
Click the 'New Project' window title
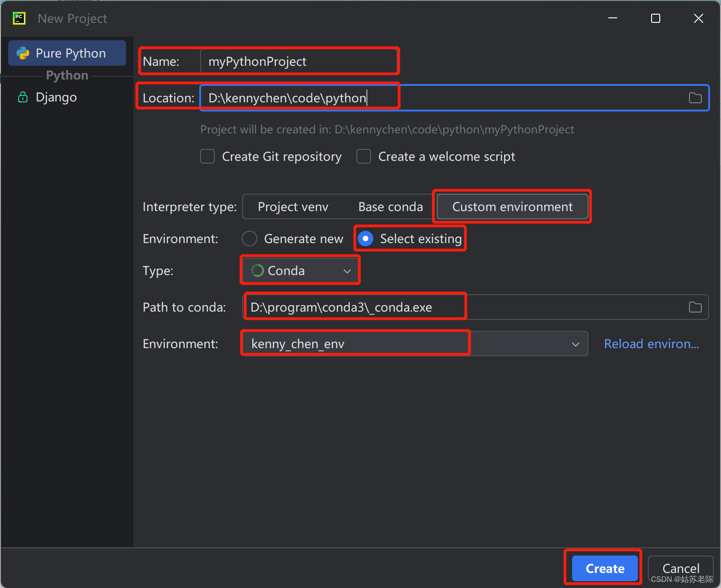tap(72, 18)
